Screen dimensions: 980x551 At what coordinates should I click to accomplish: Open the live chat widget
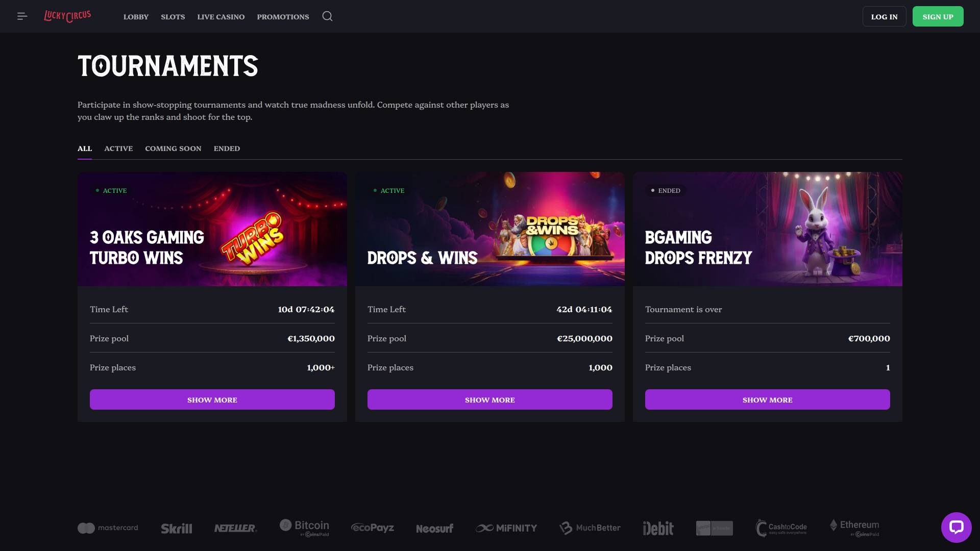tap(957, 527)
